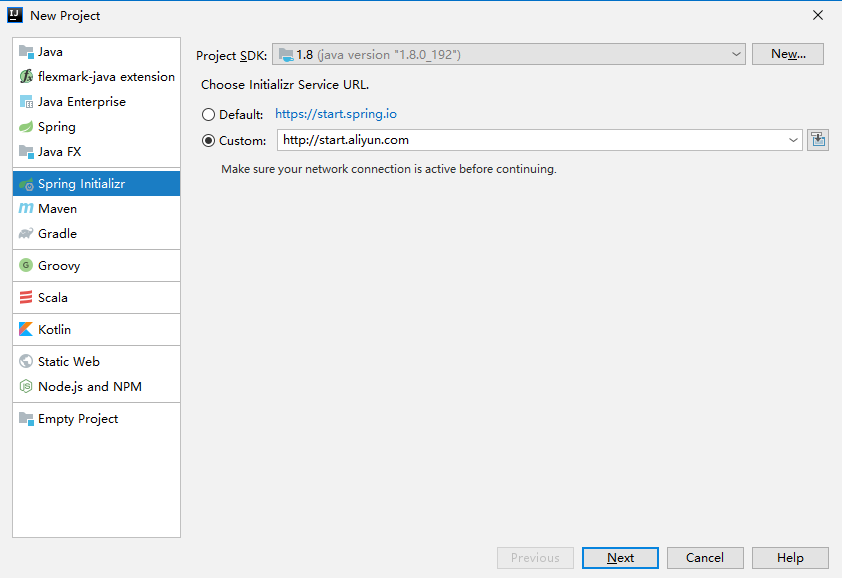Choose the flexmark-java extension project type

[x=96, y=76]
